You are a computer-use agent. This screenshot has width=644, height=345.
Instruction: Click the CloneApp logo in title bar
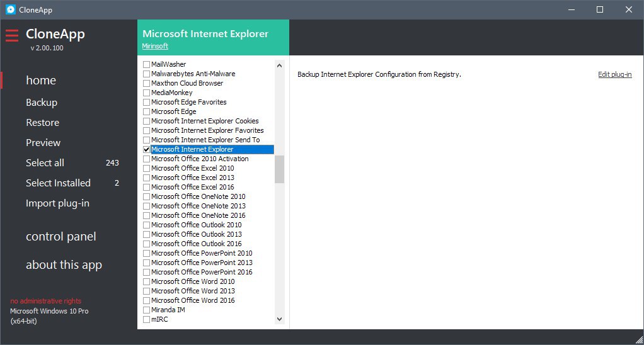[x=11, y=9]
